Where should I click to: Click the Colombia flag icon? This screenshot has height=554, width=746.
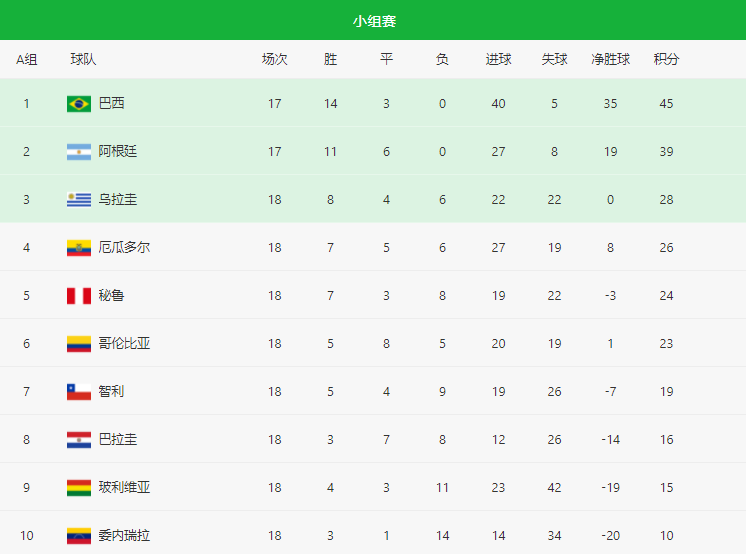pyautogui.click(x=79, y=344)
